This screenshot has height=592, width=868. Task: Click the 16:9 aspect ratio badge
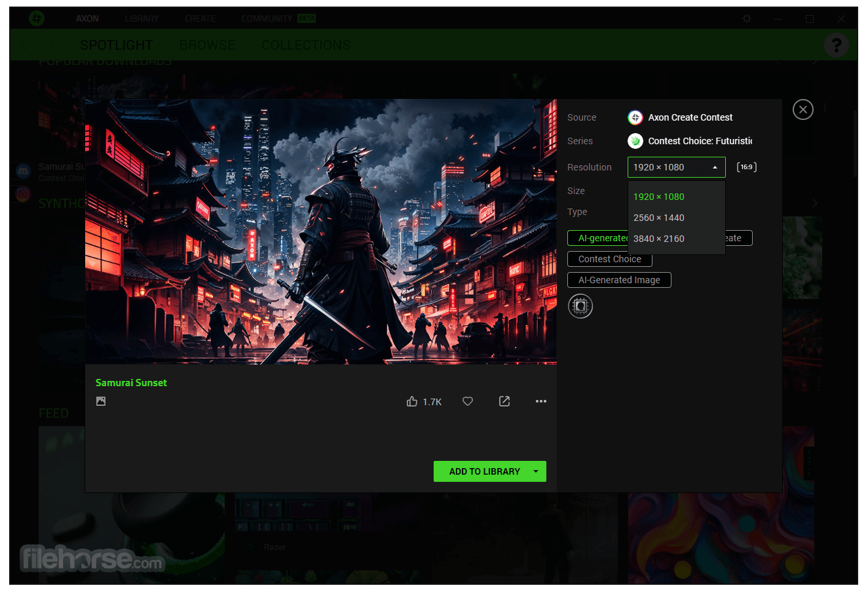coord(747,167)
